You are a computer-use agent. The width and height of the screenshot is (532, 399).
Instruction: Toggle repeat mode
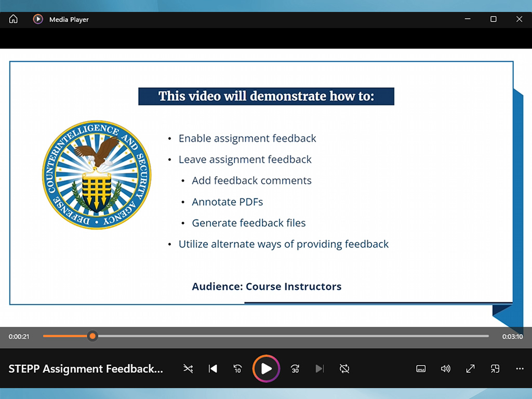click(x=344, y=369)
